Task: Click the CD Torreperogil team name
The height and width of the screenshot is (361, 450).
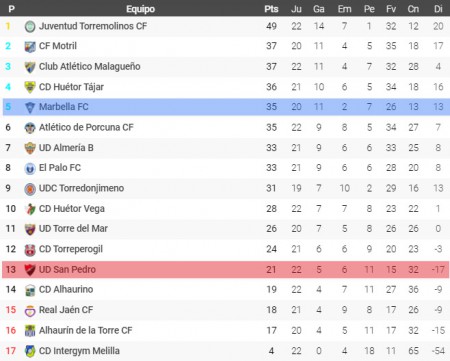Action: coord(71,249)
